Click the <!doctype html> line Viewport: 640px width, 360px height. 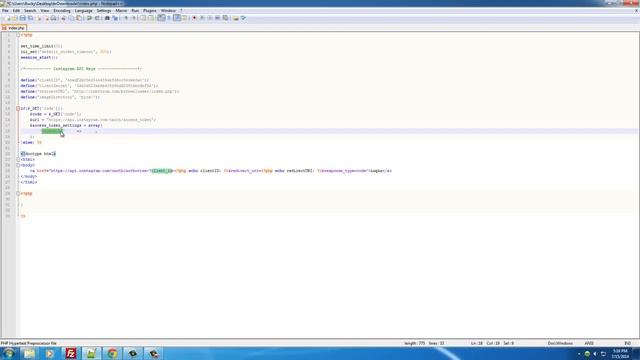coord(38,154)
